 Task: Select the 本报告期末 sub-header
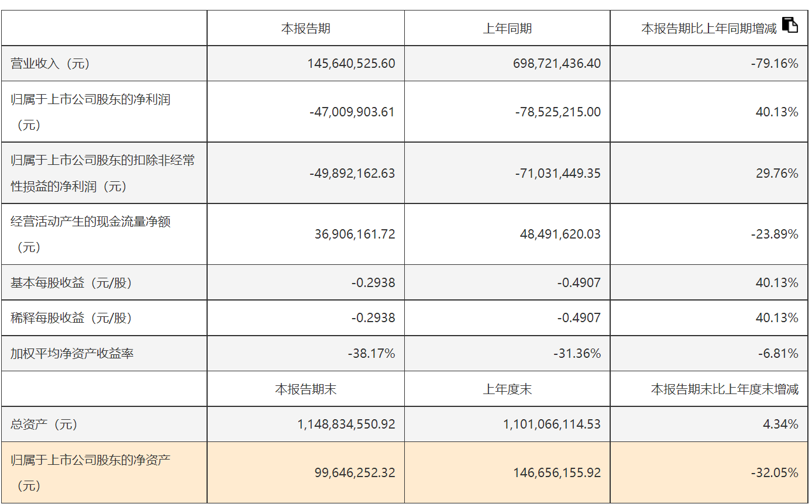305,389
